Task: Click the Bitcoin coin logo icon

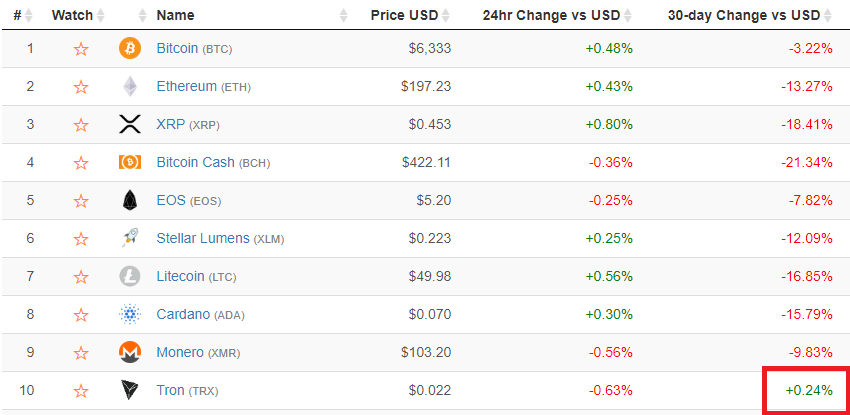Action: click(130, 48)
